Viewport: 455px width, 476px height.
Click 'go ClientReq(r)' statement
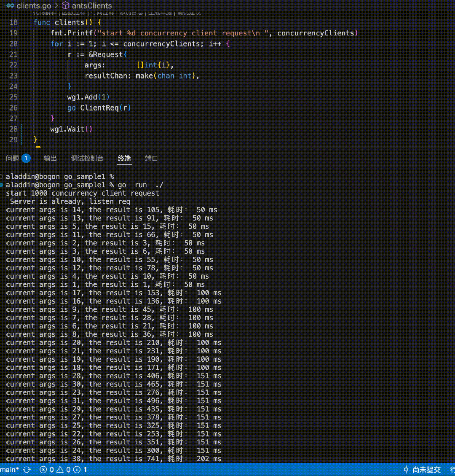[99, 108]
